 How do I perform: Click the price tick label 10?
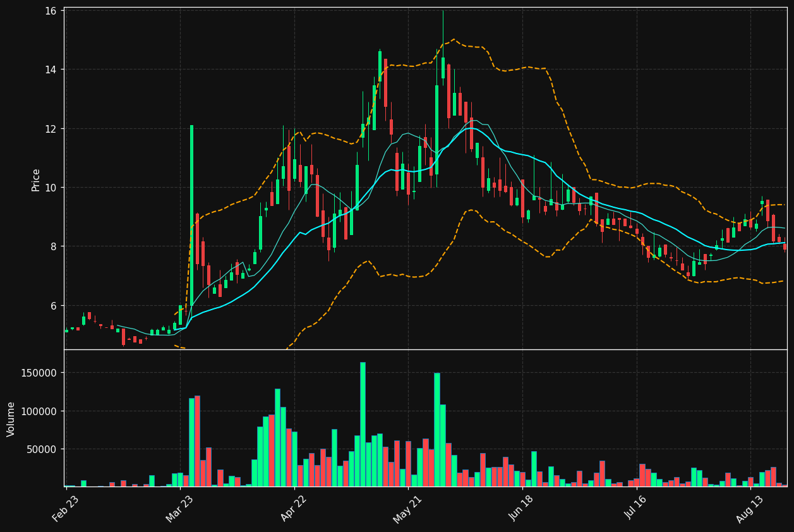coord(51,188)
